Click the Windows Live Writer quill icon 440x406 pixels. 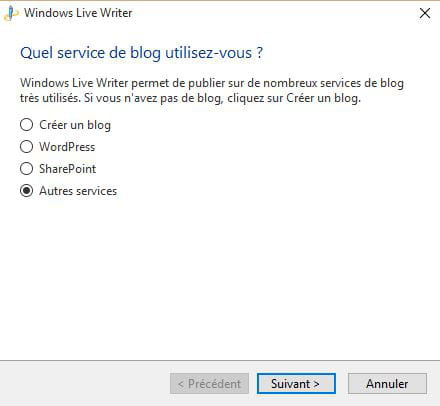click(x=11, y=14)
